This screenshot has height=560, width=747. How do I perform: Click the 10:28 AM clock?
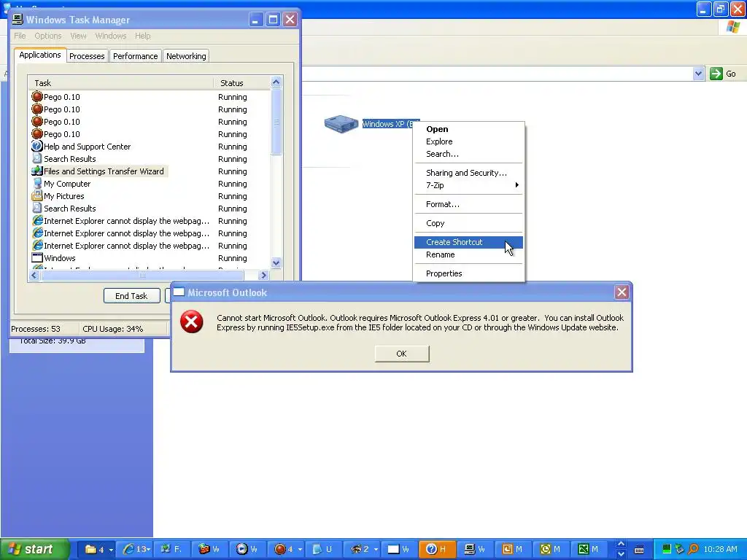coord(720,549)
